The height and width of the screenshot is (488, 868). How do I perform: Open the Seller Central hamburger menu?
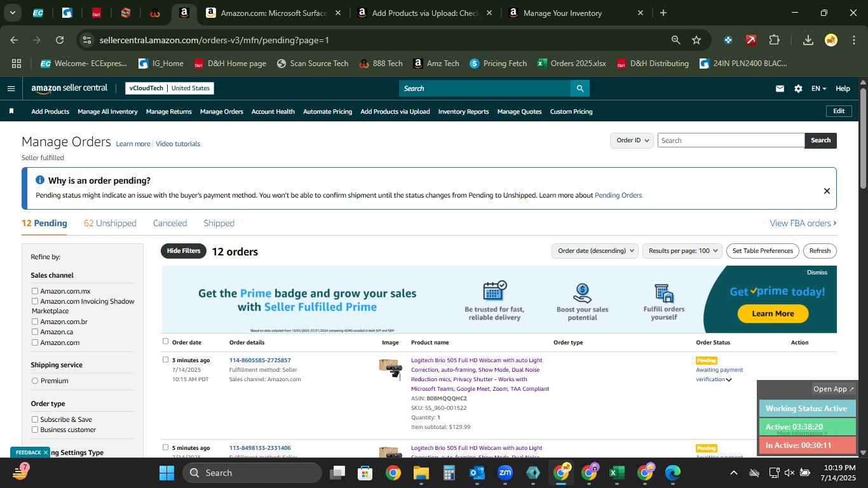(11, 88)
